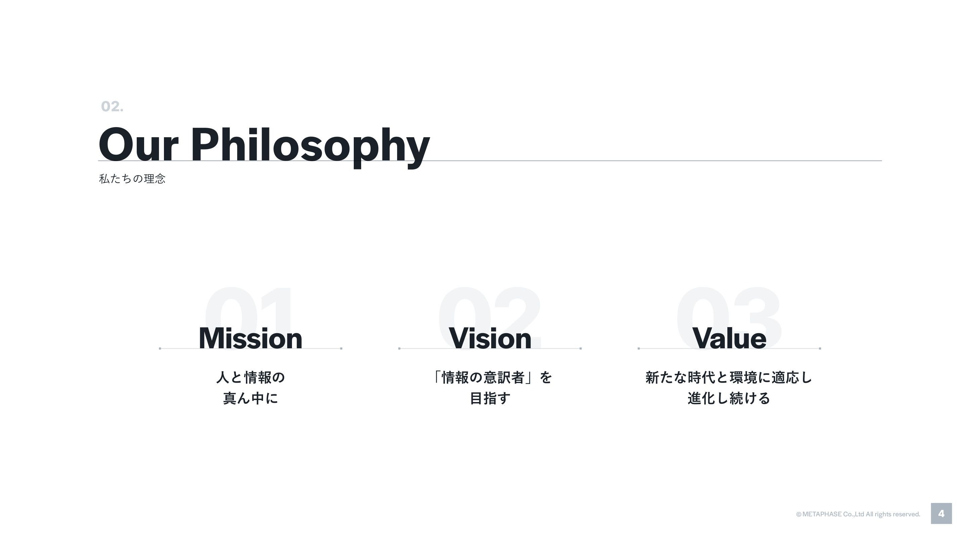980x552 pixels.
Task: Select the "Value" heading
Action: pos(729,338)
